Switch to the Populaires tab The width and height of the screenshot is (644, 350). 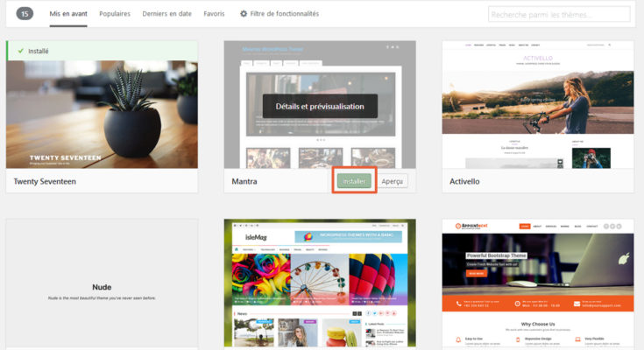tap(115, 13)
